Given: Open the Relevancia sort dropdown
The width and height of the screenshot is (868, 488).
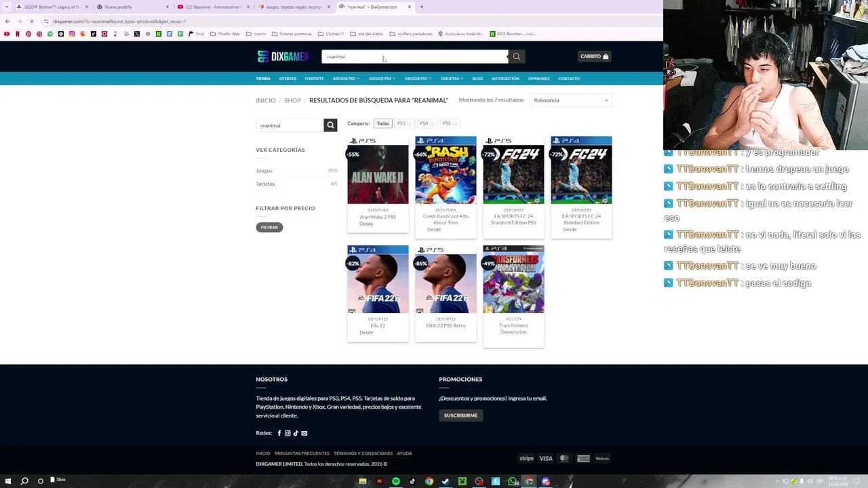Looking at the screenshot, I should 571,100.
